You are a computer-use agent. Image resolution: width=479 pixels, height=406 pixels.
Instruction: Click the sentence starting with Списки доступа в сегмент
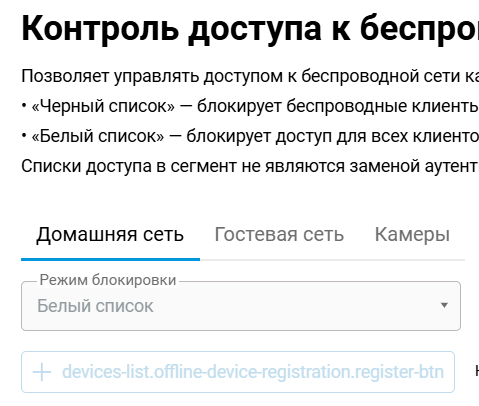point(250,166)
